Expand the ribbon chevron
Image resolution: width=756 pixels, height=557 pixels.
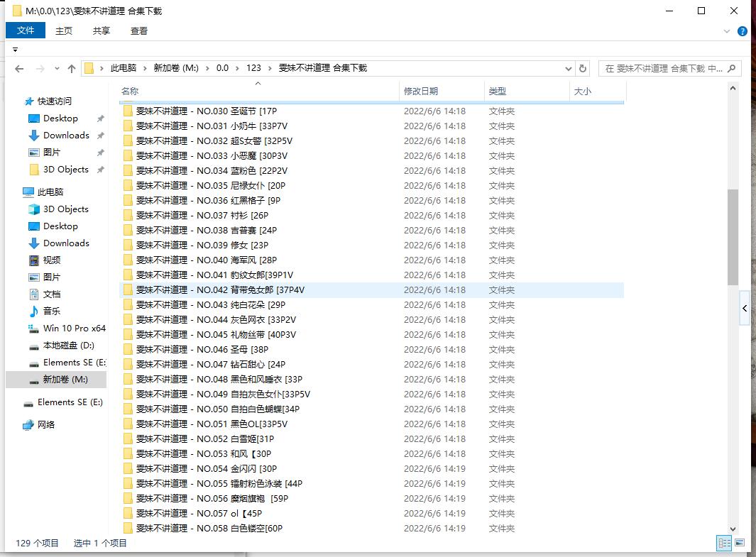click(x=727, y=31)
